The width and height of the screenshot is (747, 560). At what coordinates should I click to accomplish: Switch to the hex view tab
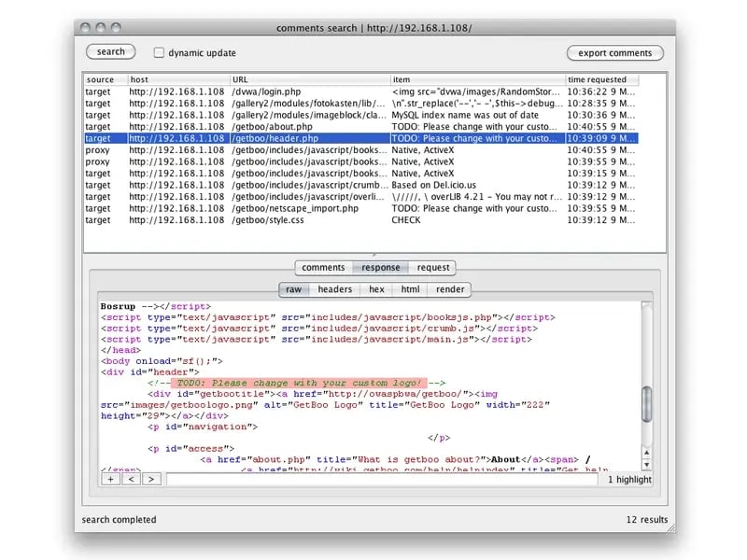click(x=376, y=289)
